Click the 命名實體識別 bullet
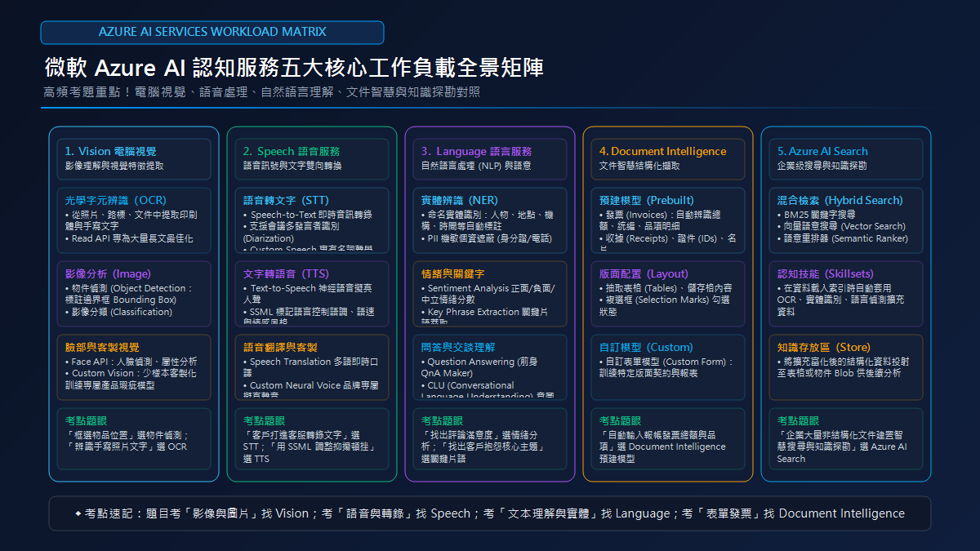 487,220
